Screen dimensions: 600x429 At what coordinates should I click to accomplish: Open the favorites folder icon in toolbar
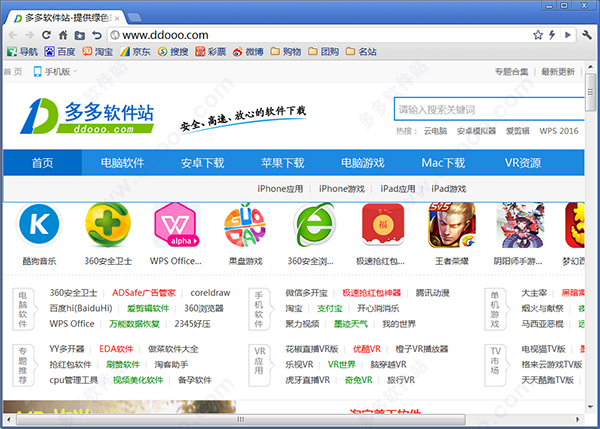[x=80, y=35]
